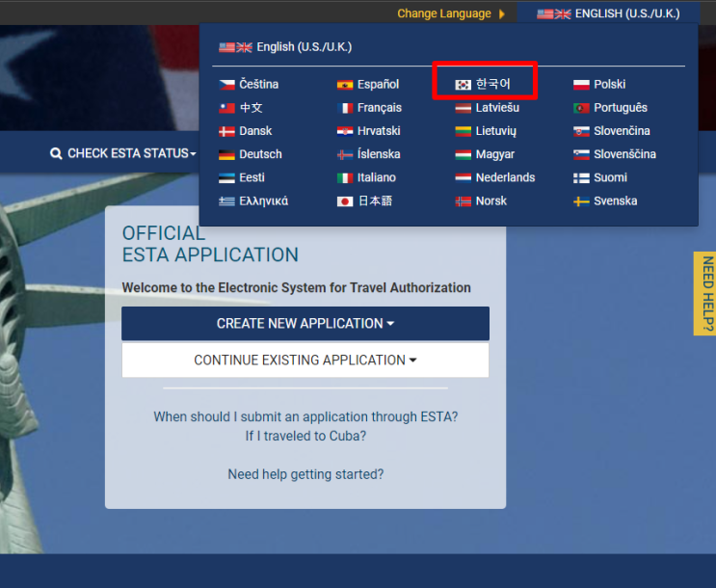This screenshot has height=588, width=716.
Task: Open the NEED HELP? side tab
Action: (x=705, y=293)
